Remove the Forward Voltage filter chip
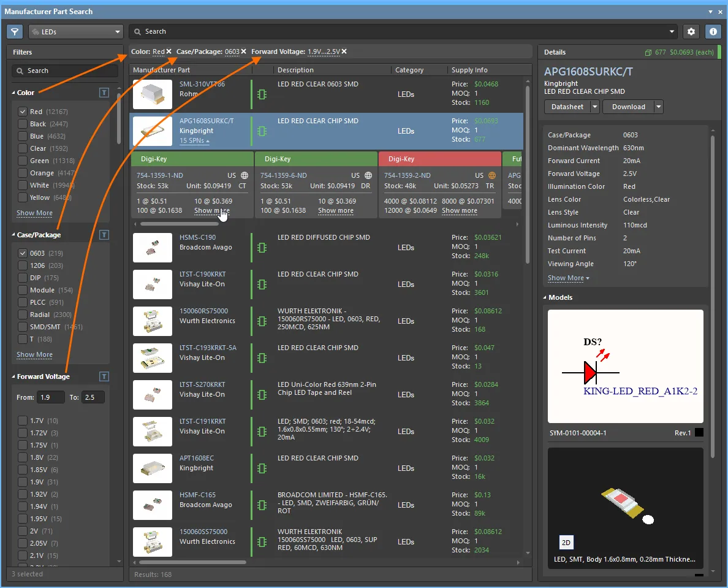The height and width of the screenshot is (588, 728). click(344, 52)
